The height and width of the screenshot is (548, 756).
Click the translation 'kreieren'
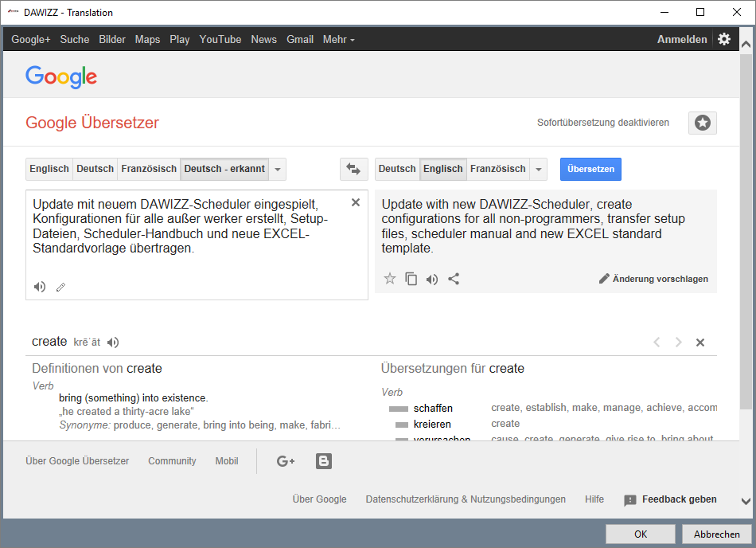coord(432,424)
